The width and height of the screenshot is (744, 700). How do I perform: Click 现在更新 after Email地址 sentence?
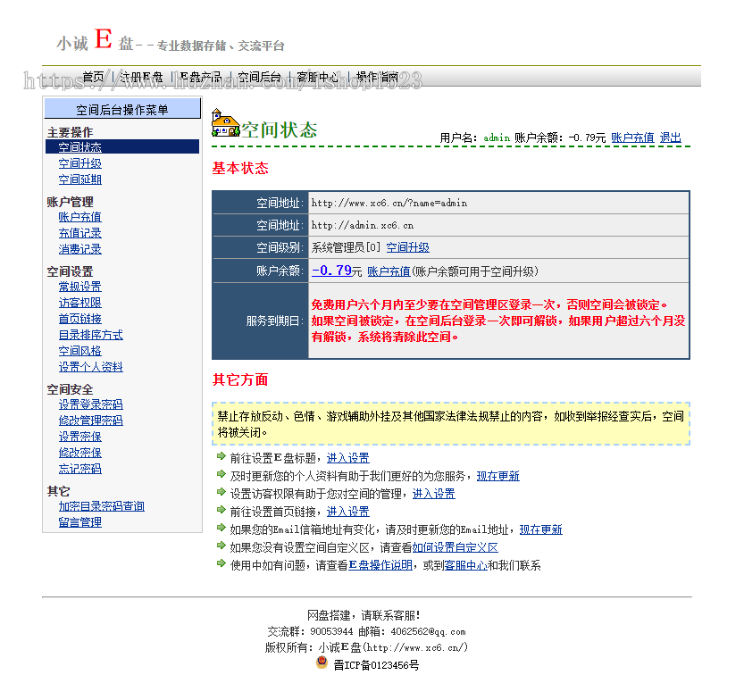pyautogui.click(x=541, y=529)
